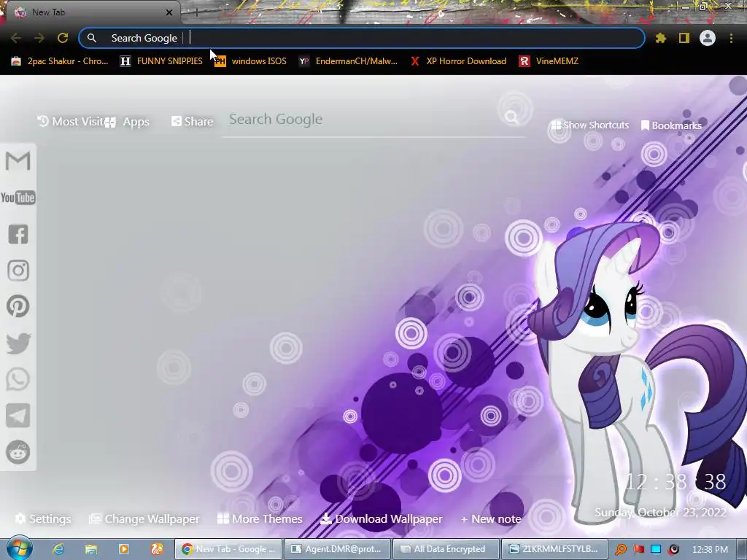The width and height of the screenshot is (747, 560).
Task: Click the search magnifier on the page
Action: [x=511, y=117]
